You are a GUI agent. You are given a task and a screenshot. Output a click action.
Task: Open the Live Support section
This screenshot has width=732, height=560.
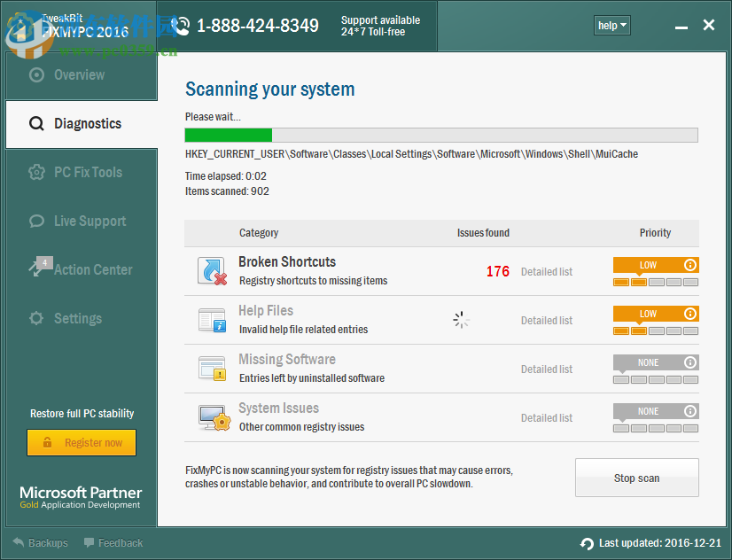click(x=82, y=222)
